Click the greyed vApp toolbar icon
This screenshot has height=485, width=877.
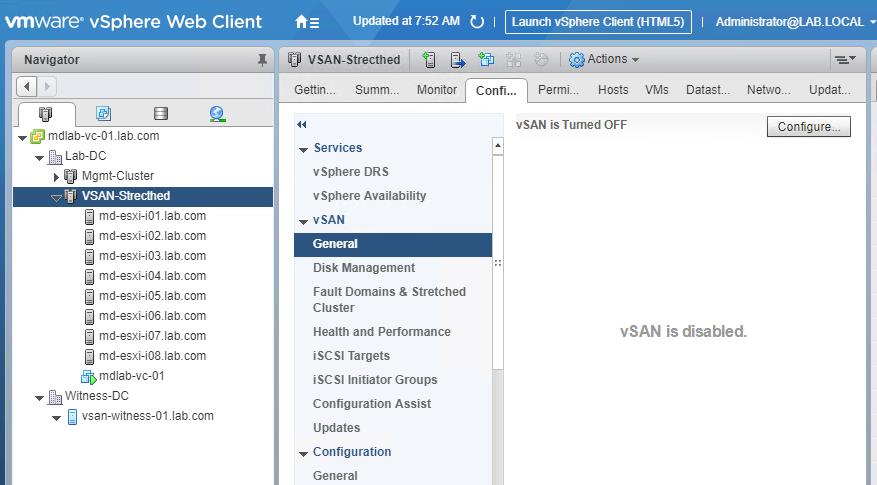[x=541, y=59]
